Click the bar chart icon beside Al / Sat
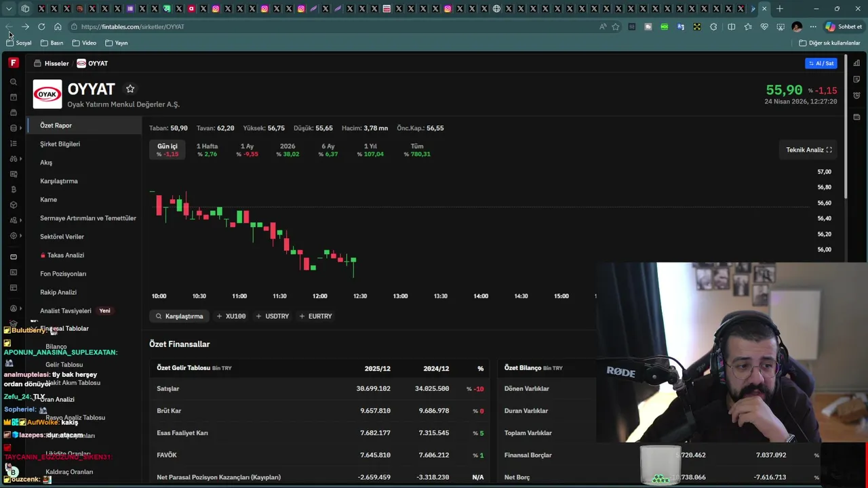 coord(856,63)
